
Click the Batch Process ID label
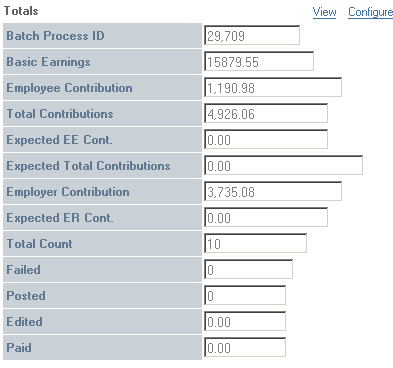tap(55, 36)
